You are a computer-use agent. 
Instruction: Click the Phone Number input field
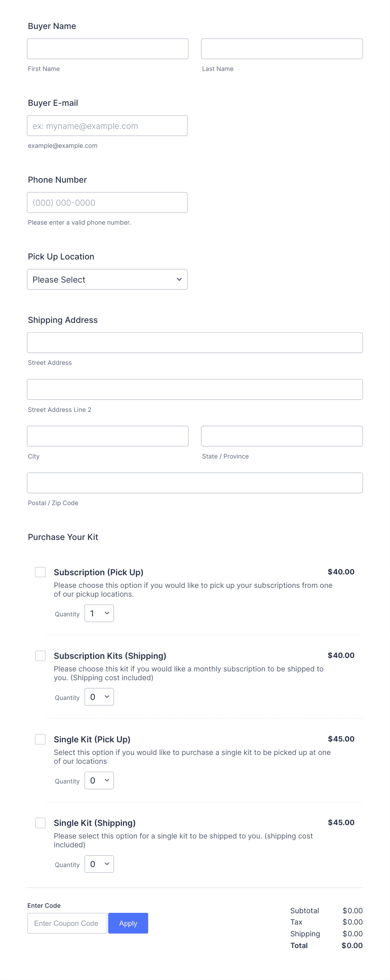click(107, 202)
